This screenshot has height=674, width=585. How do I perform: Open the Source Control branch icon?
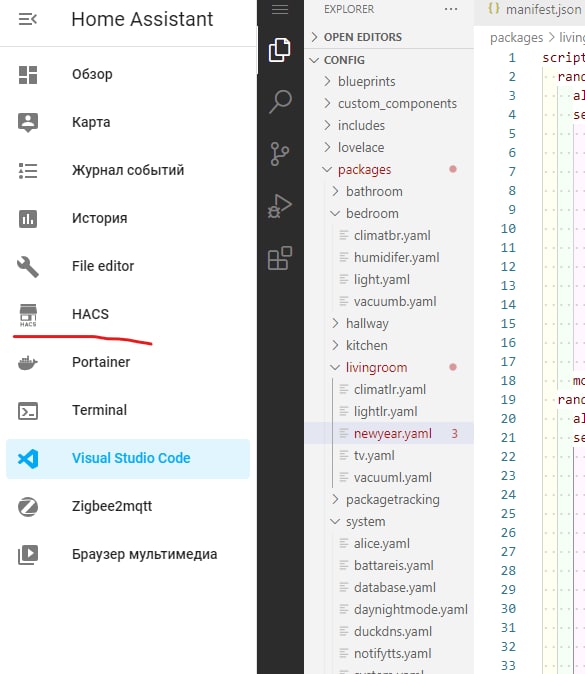[x=280, y=153]
